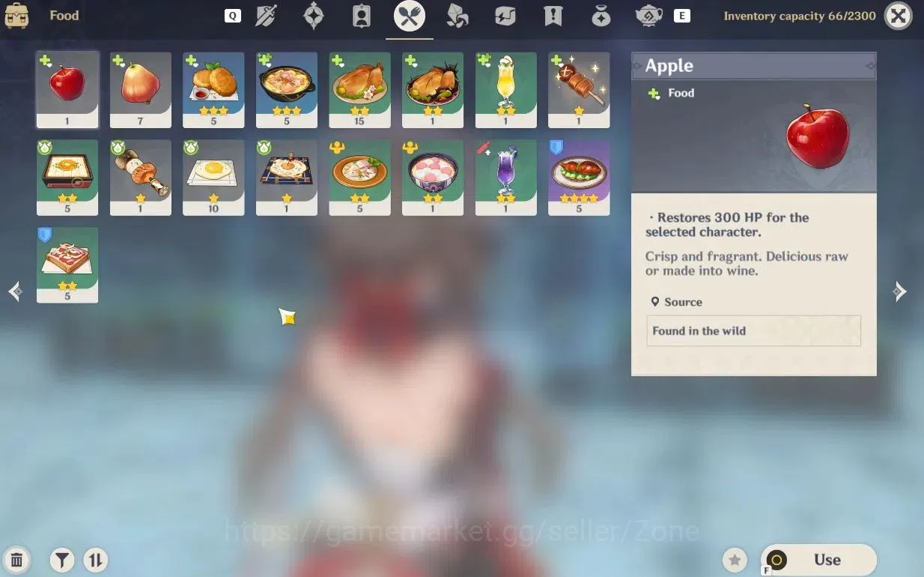Toggle the favorite star for Apple
This screenshot has height=577, width=924.
point(735,560)
